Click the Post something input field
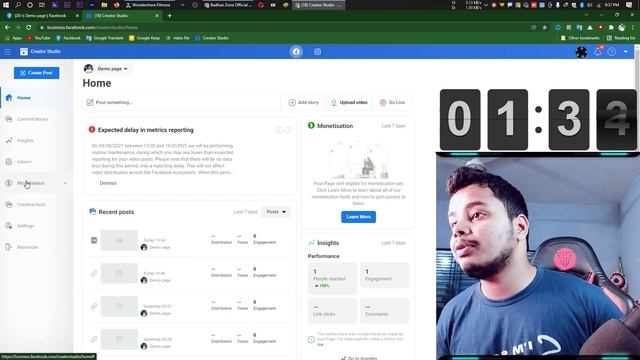The width and height of the screenshot is (640, 360). click(182, 102)
